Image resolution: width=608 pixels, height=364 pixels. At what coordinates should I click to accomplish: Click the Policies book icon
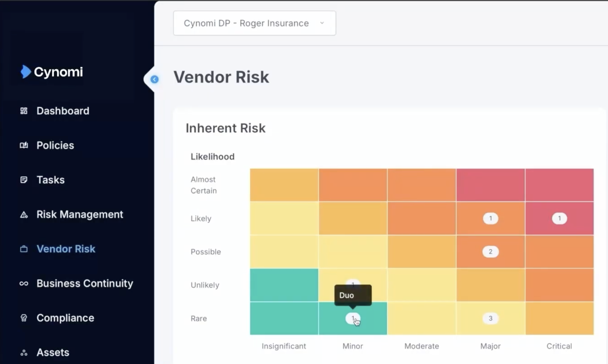pos(24,145)
